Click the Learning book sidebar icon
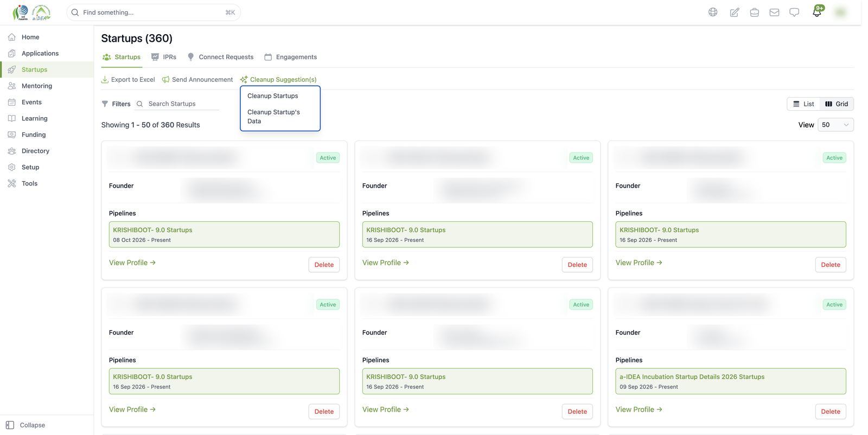 (11, 118)
